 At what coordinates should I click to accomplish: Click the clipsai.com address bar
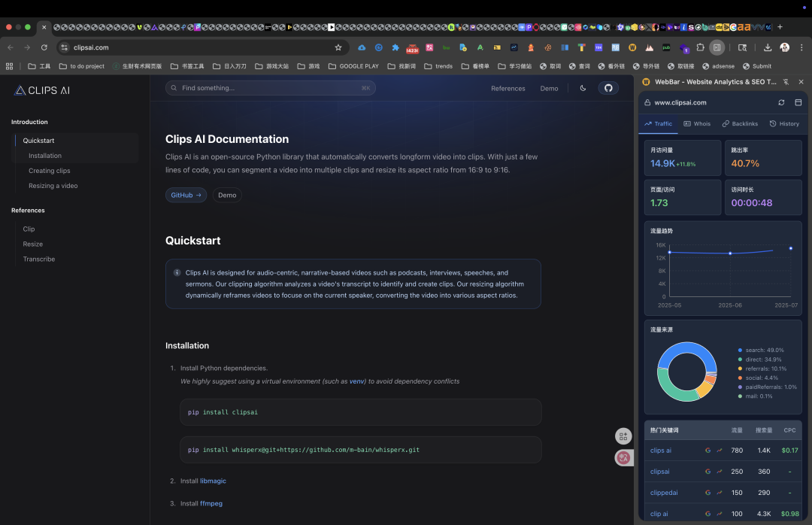pos(202,47)
